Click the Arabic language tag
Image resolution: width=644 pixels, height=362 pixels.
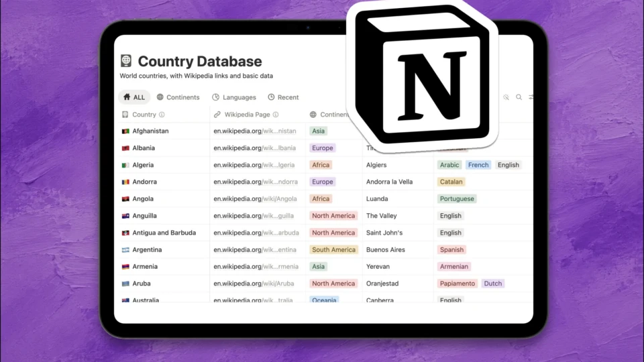449,165
